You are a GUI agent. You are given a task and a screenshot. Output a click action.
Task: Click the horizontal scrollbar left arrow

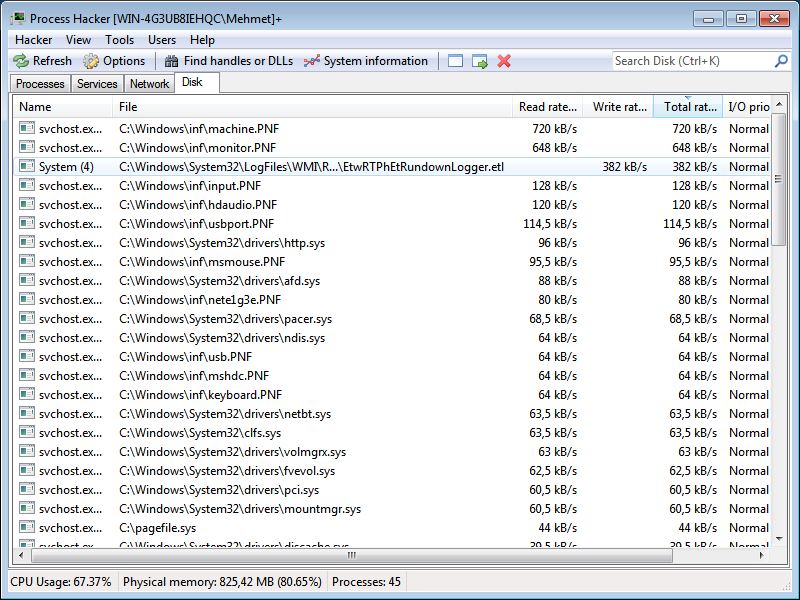point(21,555)
